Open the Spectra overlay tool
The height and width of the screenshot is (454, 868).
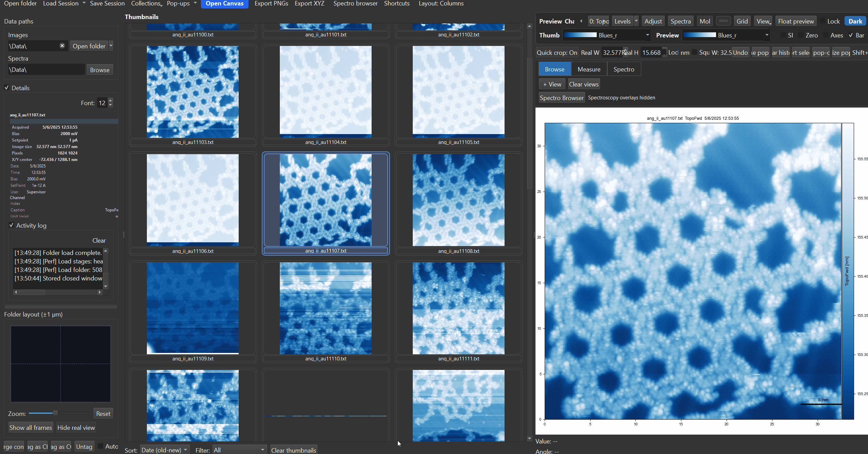[x=680, y=21]
